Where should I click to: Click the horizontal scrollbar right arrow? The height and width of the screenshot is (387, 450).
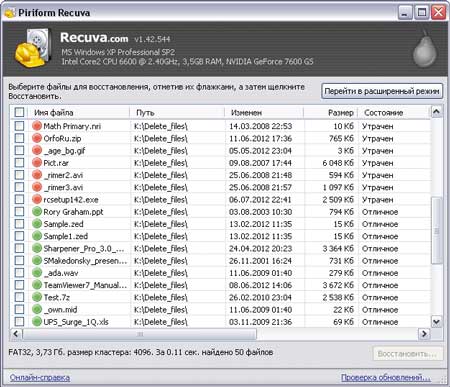(424, 334)
